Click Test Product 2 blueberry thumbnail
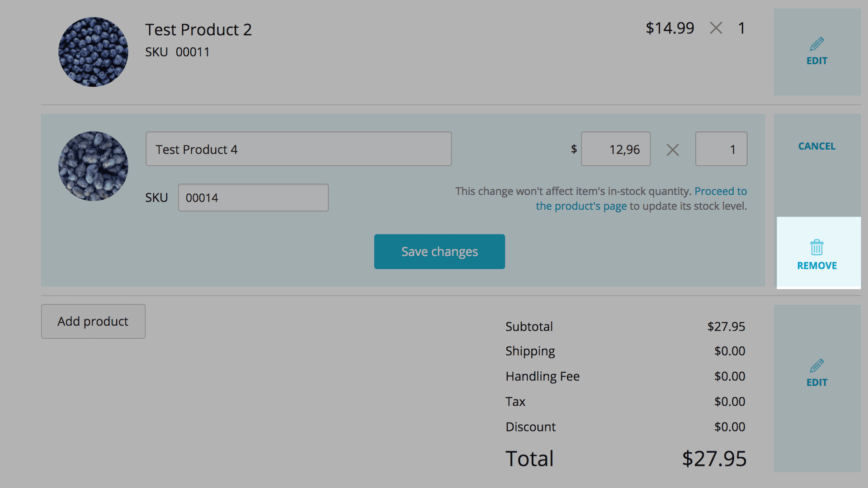Viewport: 868px width, 488px height. pyautogui.click(x=93, y=52)
